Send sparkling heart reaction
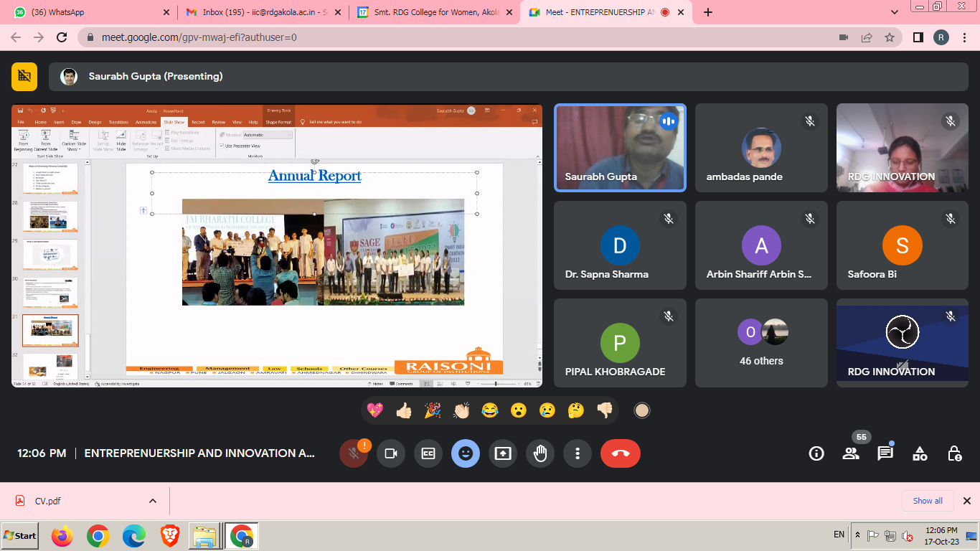This screenshot has height=551, width=980. tap(375, 410)
